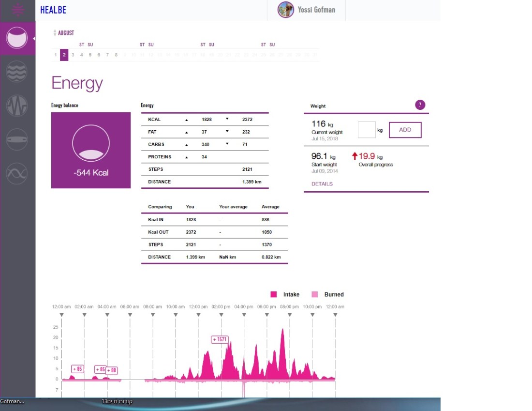This screenshot has height=411, width=532.
Task: Open the Energy balance sidebar icon
Action: click(17, 39)
